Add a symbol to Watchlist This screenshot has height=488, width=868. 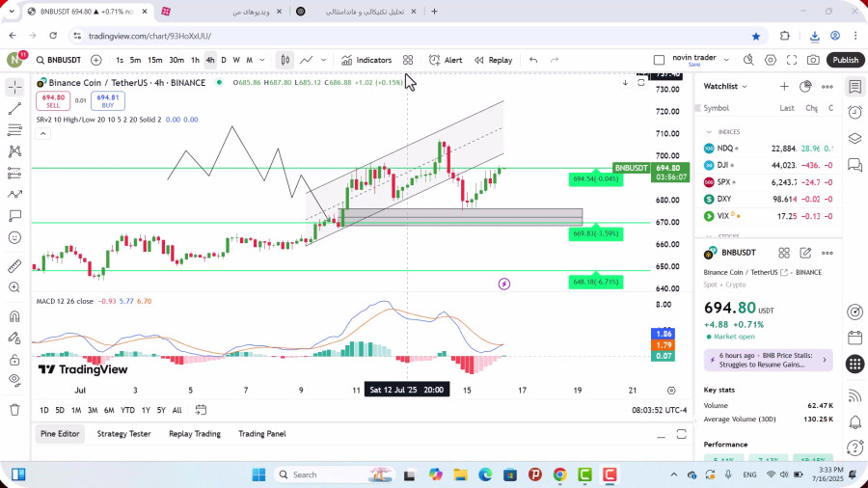click(784, 86)
